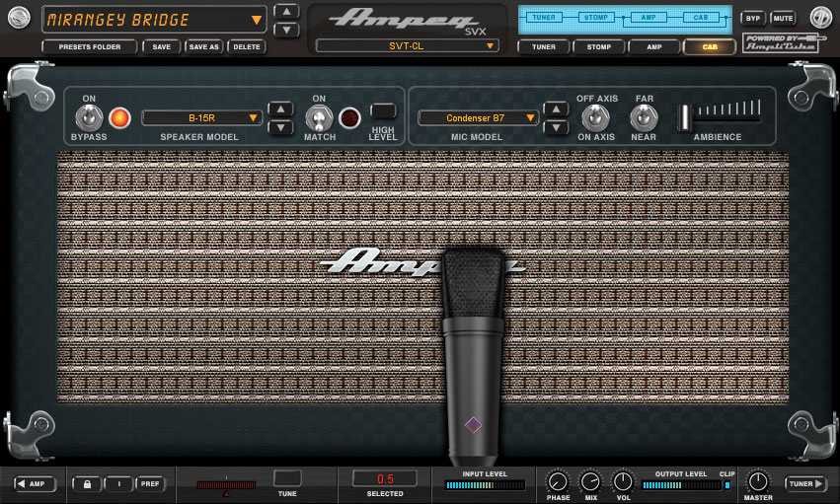Open the MIRANGEY BRIDGE preset dropdown
840x504 pixels.
click(x=154, y=20)
